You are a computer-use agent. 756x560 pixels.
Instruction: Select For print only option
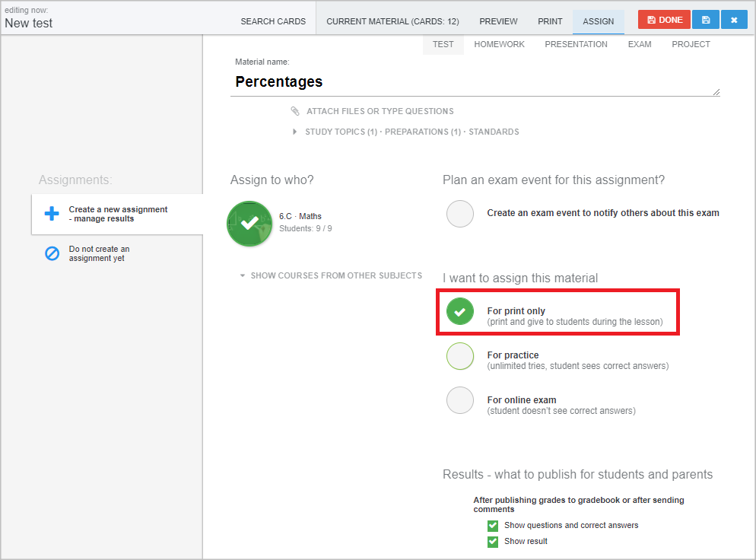[x=460, y=312]
